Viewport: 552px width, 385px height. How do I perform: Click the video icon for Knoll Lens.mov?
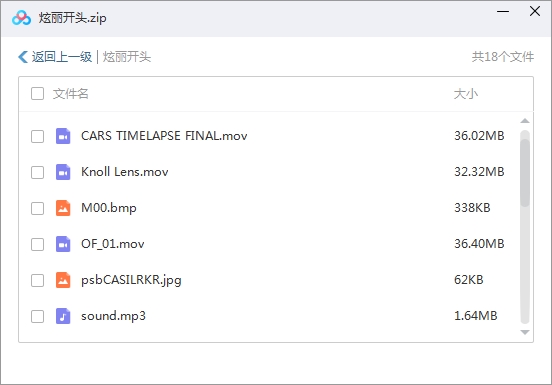(x=63, y=172)
